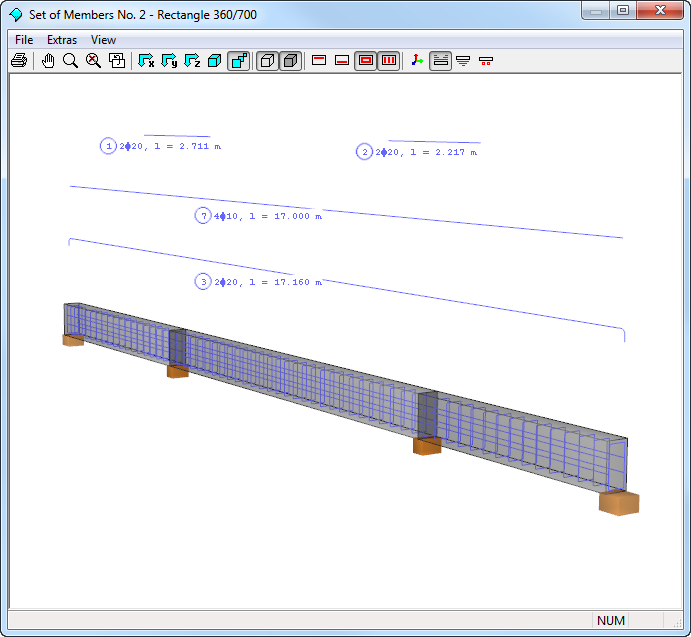Click the application diamond icon in title bar

16,15
